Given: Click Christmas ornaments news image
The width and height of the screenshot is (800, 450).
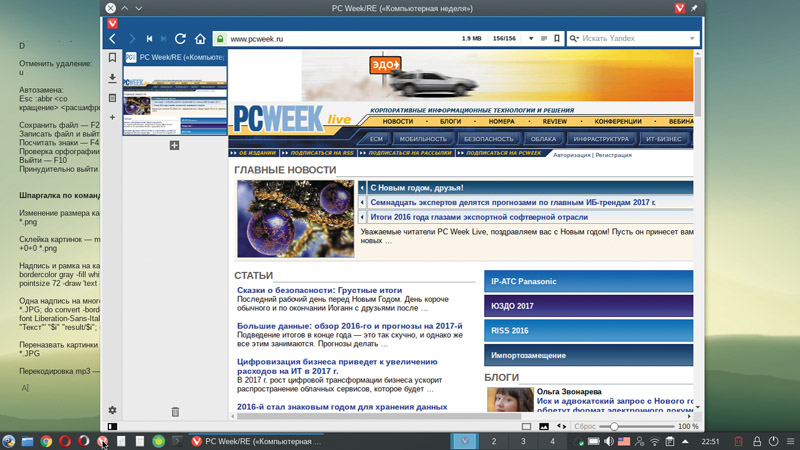Looking at the screenshot, I should point(295,218).
